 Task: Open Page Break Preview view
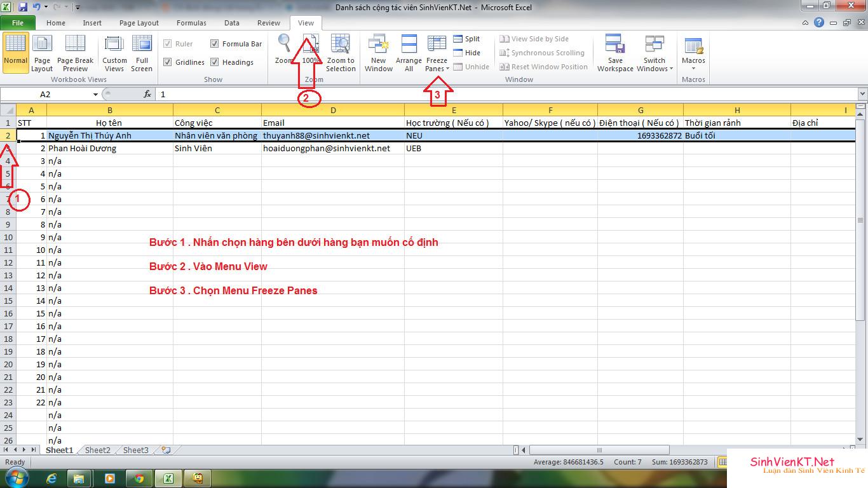pos(75,53)
